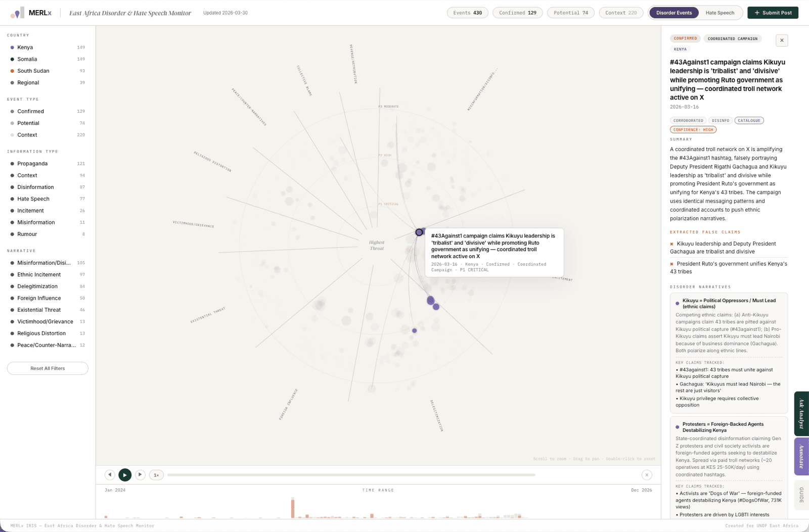This screenshot has height=532, width=809.
Task: Filter by Misinformation/Disi... narrative
Action: click(x=48, y=263)
